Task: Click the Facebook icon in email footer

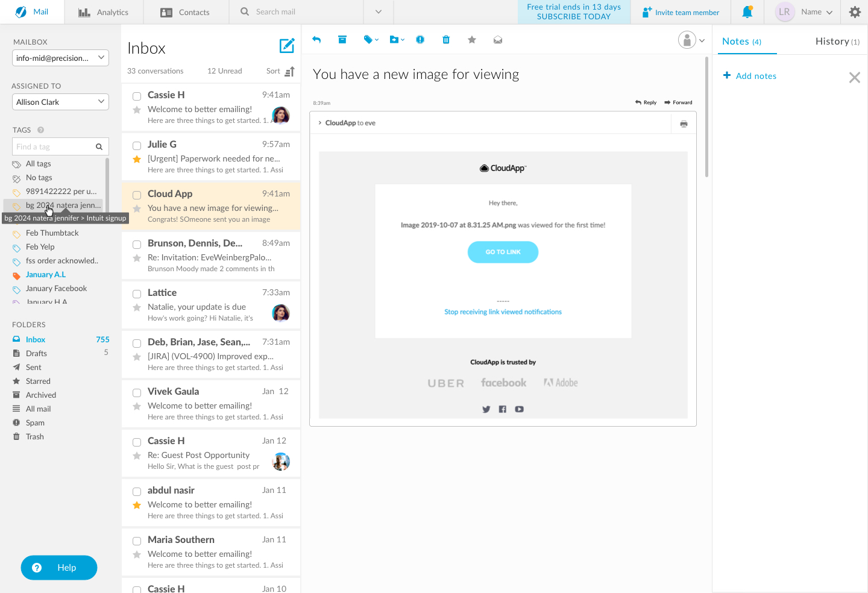Action: pyautogui.click(x=503, y=409)
